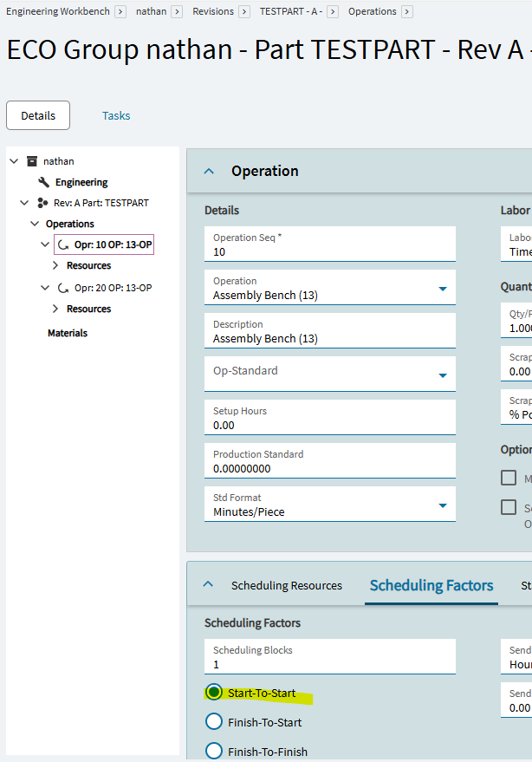
Task: Click the revision icon beside Rev: A
Action: coord(42,203)
